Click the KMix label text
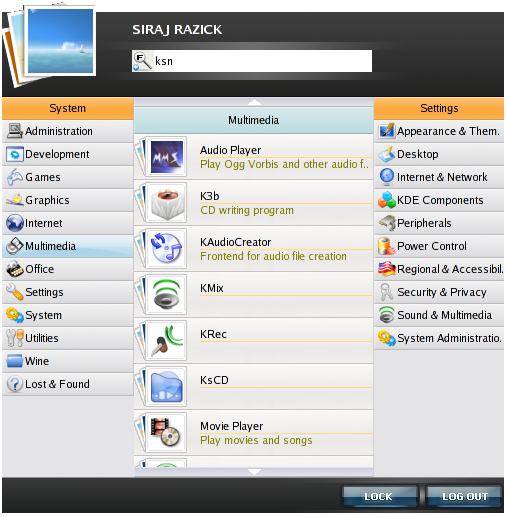 pos(212,288)
